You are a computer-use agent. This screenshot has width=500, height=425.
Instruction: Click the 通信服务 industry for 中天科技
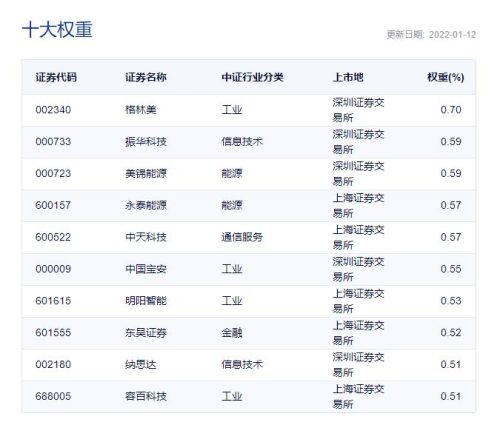(242, 237)
